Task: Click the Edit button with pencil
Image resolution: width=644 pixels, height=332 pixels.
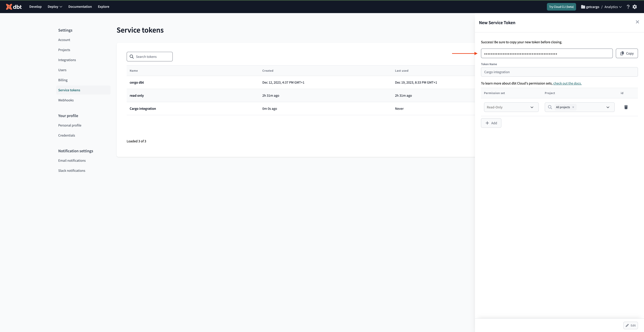Action: point(631,325)
